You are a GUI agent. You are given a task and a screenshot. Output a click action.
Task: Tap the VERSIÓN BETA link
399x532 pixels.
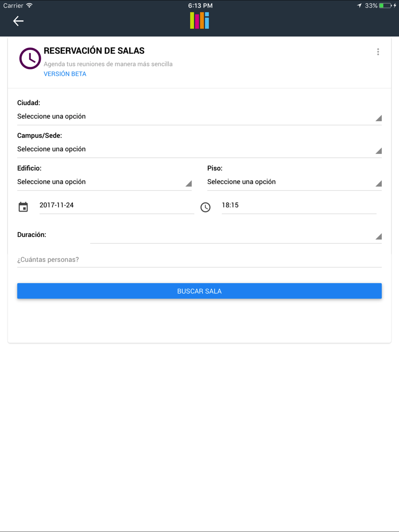coord(65,74)
